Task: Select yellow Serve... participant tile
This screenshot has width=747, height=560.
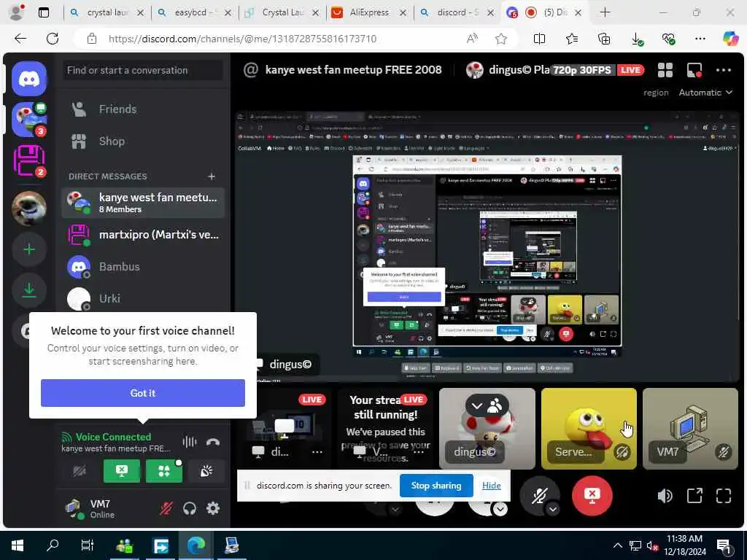Action: click(x=589, y=429)
